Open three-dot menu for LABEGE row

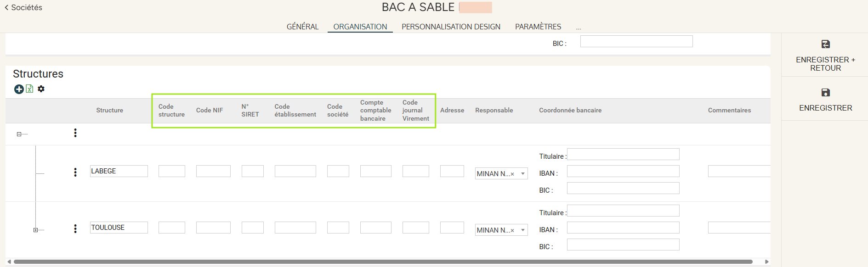pos(75,172)
